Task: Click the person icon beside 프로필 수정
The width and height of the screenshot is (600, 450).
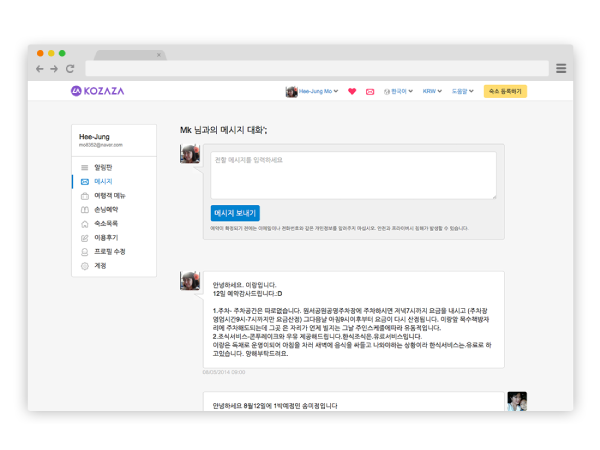Action: (x=85, y=252)
